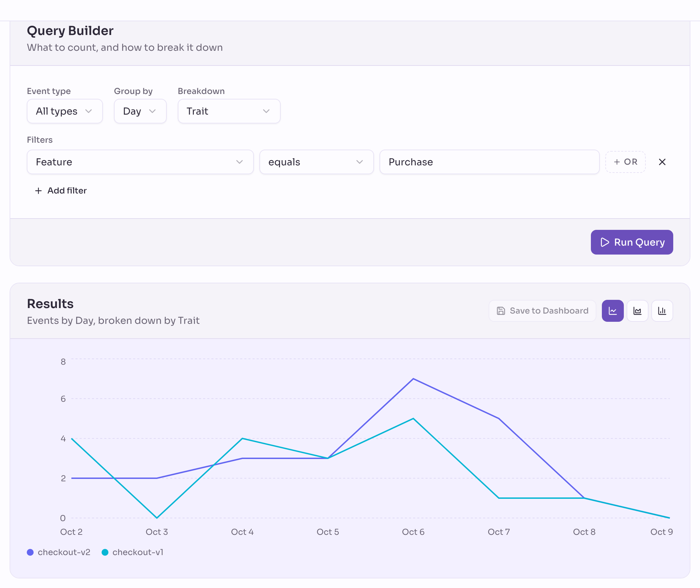The width and height of the screenshot is (700, 588).
Task: Open the Event type dropdown
Action: tap(65, 111)
